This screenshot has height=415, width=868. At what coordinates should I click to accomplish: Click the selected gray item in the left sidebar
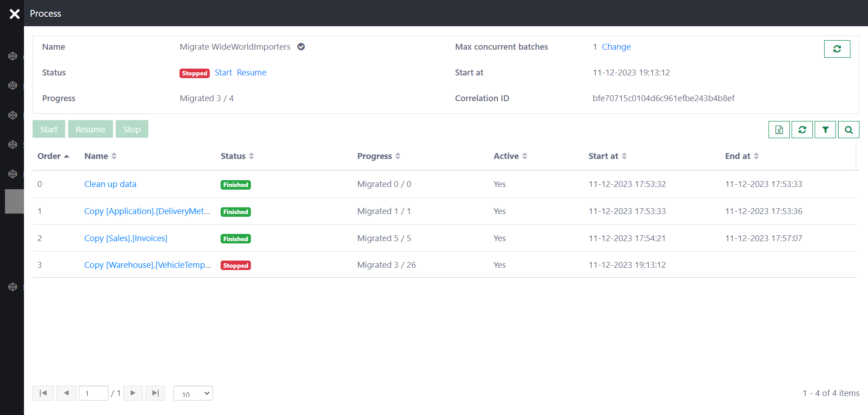click(x=14, y=201)
